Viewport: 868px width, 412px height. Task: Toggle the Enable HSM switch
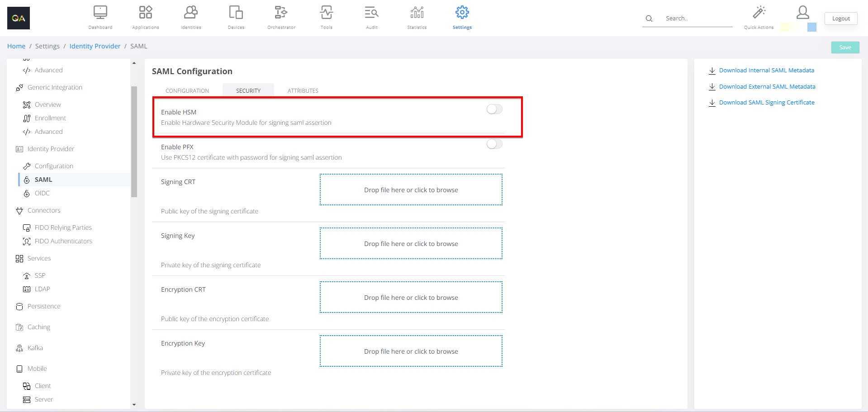[494, 109]
